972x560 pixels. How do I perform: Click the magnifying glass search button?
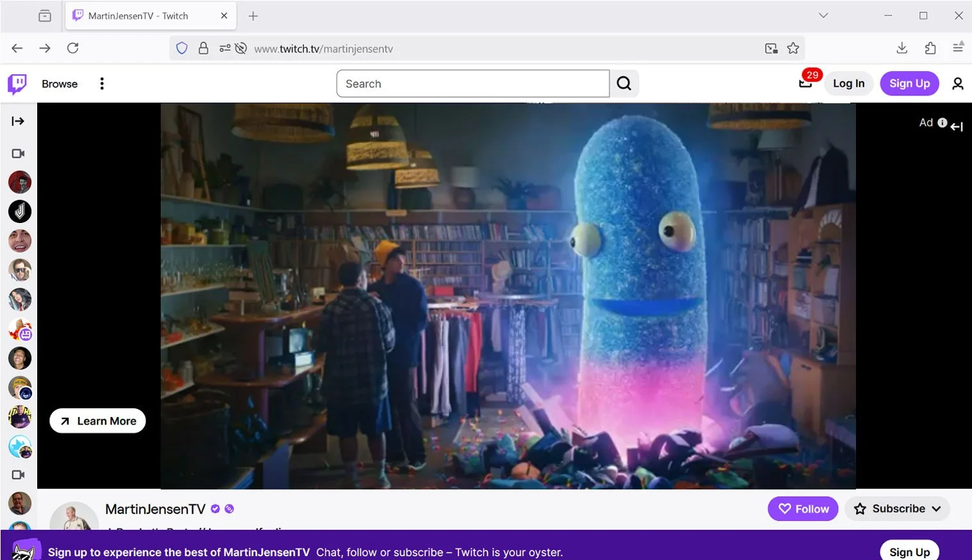point(624,84)
